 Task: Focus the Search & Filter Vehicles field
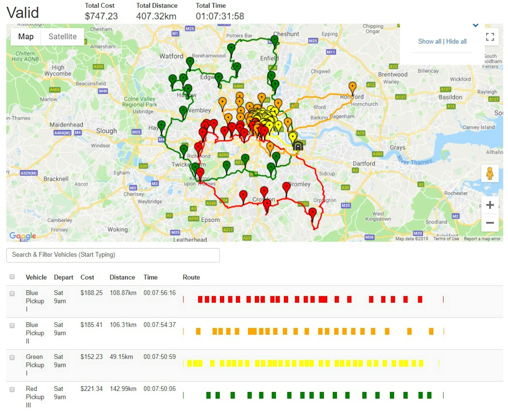pos(113,255)
